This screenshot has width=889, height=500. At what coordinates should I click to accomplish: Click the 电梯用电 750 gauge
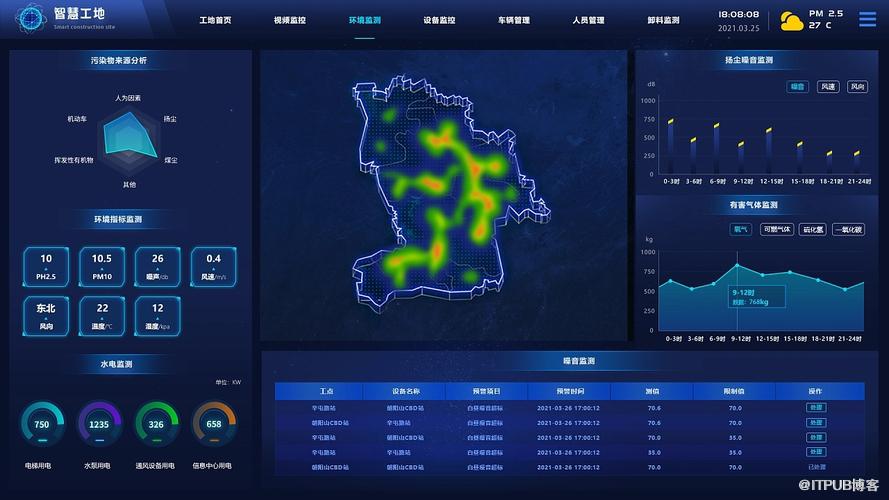pyautogui.click(x=42, y=423)
